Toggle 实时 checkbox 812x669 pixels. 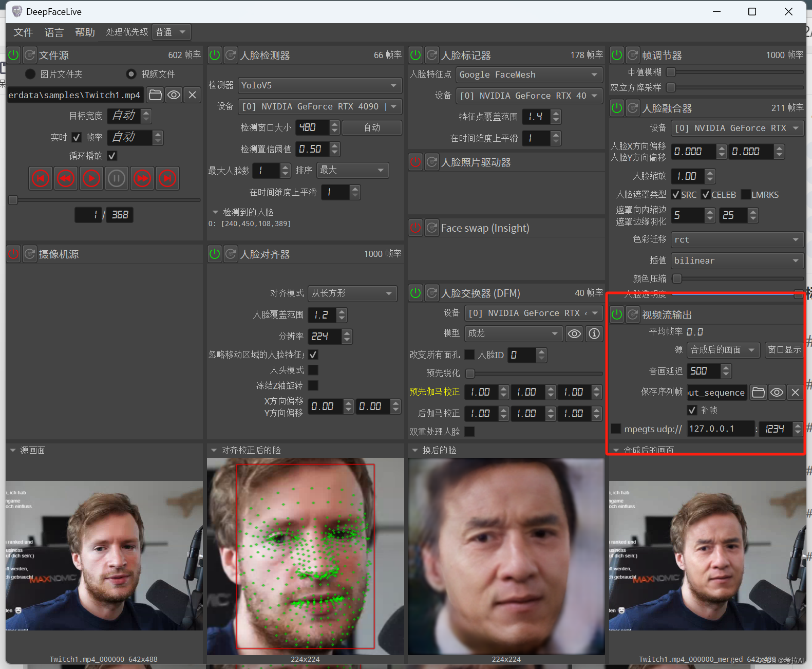coord(77,137)
